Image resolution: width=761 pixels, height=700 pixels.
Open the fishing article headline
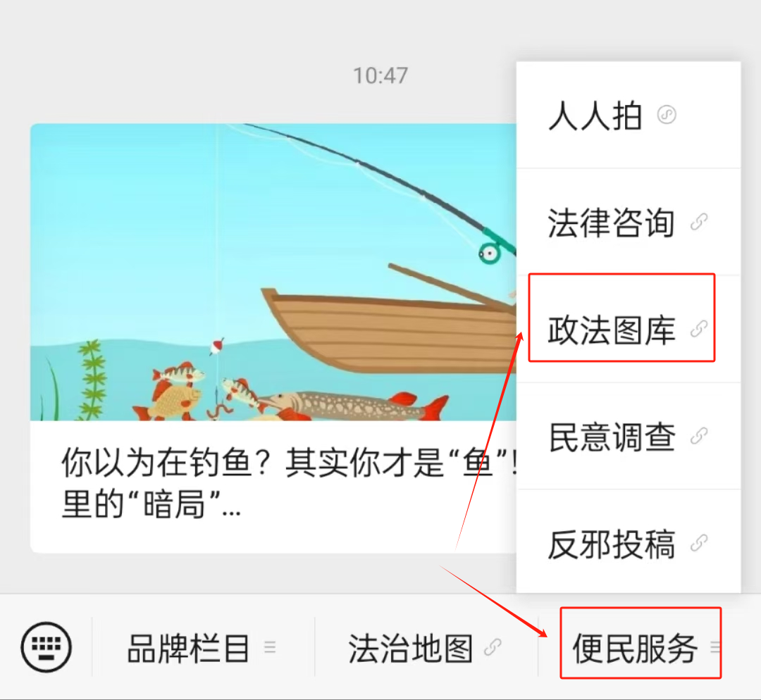[289, 483]
